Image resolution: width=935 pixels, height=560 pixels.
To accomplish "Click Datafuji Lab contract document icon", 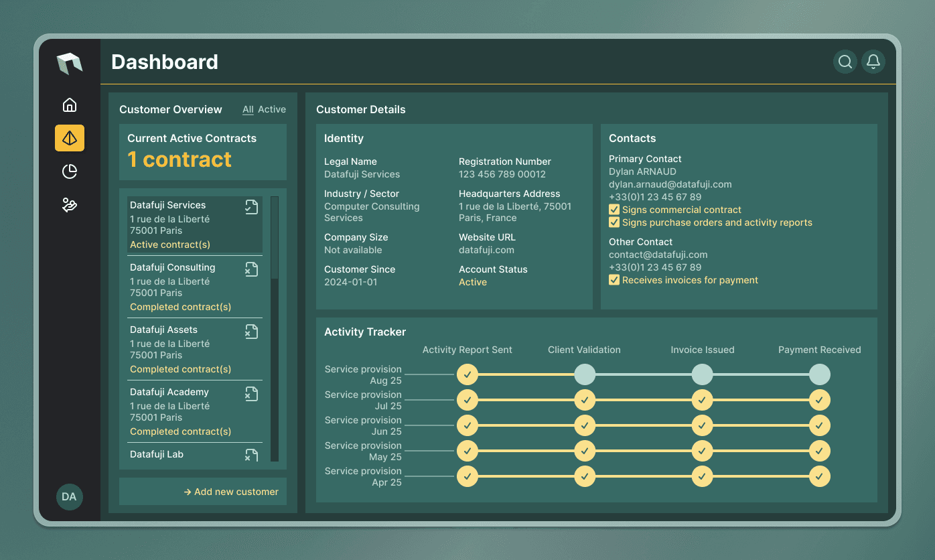I will tap(251, 456).
